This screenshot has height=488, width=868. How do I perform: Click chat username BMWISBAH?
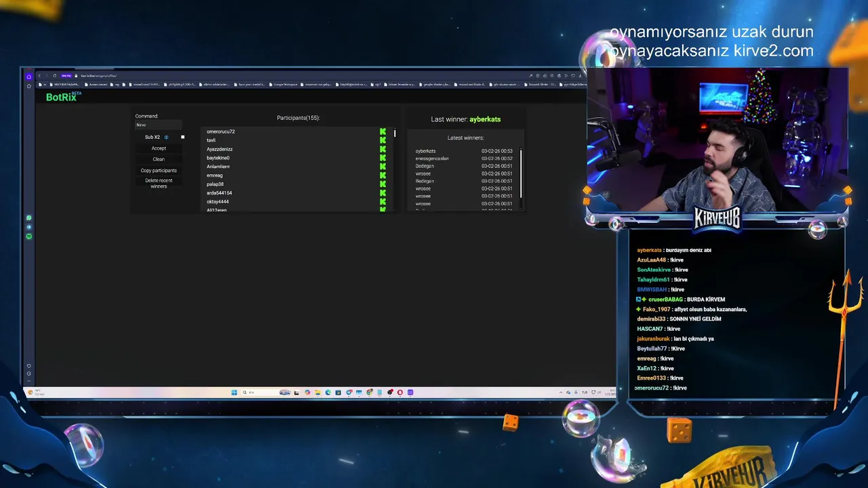pyautogui.click(x=652, y=289)
